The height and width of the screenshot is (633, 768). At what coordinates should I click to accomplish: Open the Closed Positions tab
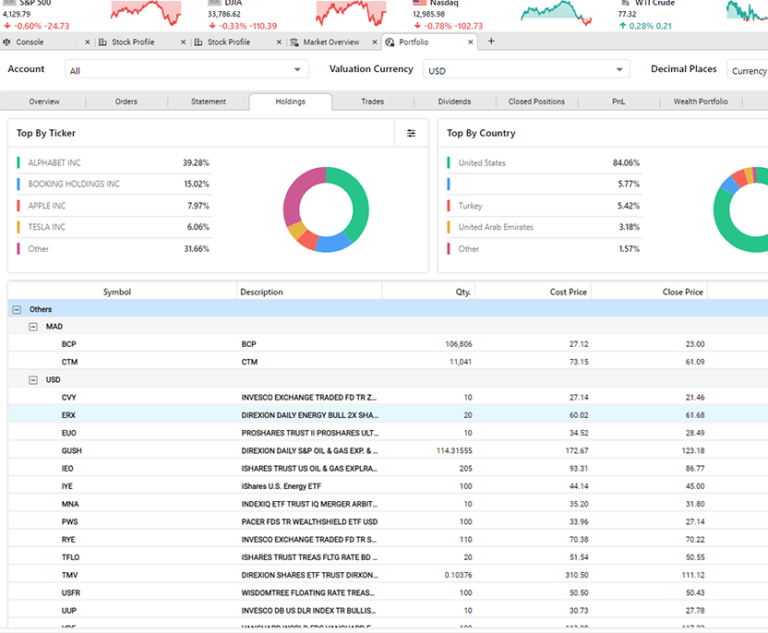click(x=536, y=102)
